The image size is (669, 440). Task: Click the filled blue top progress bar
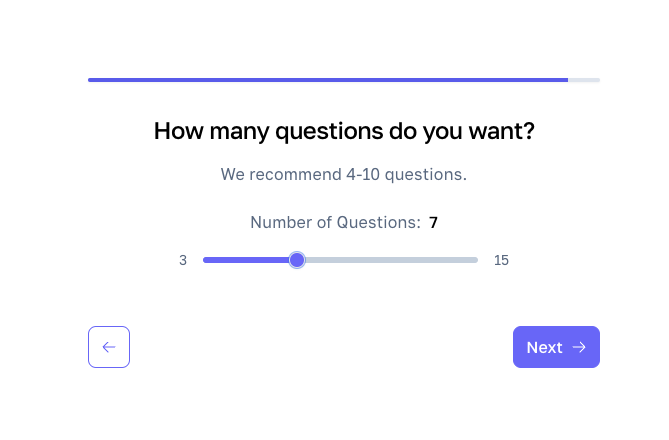[328, 80]
